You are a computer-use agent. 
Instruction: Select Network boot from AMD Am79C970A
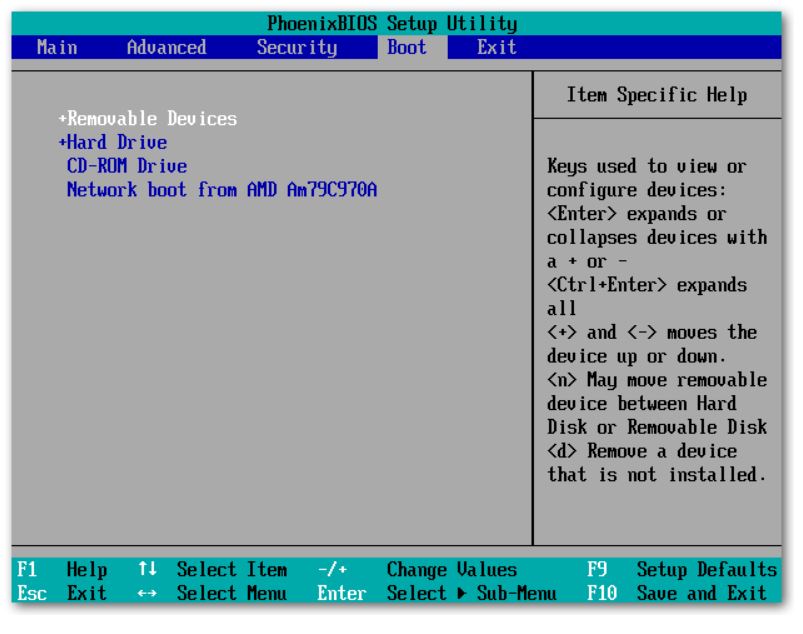tap(222, 189)
